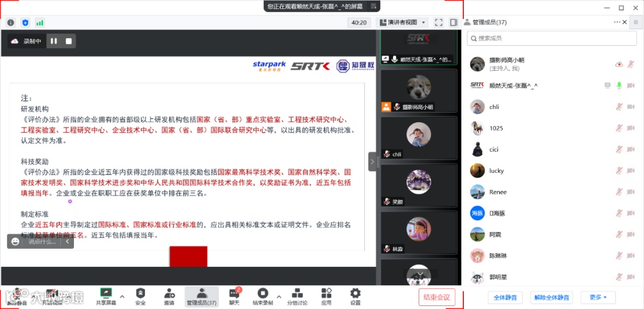The width and height of the screenshot is (644, 309).
Task: Open the 安全 security options
Action: (141, 296)
